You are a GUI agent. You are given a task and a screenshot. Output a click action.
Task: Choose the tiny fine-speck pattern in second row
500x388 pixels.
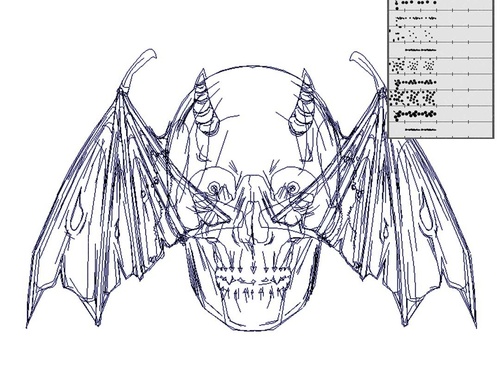[416, 19]
